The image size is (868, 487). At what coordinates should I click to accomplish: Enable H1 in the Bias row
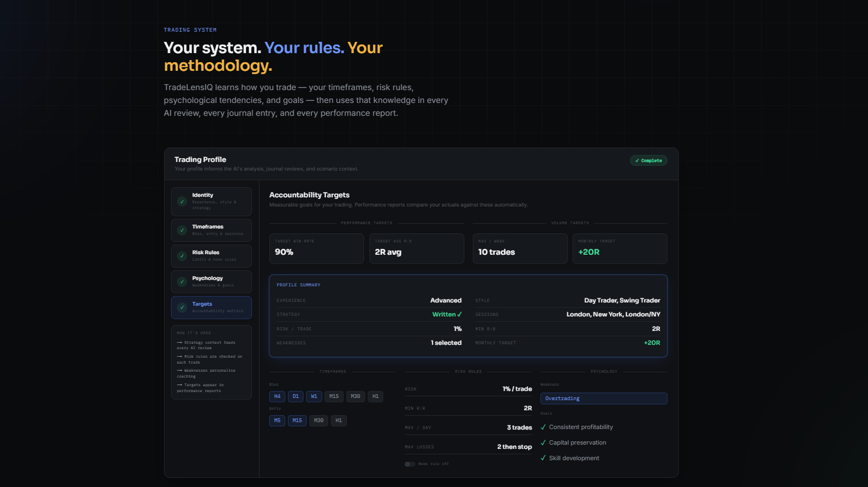pos(375,396)
